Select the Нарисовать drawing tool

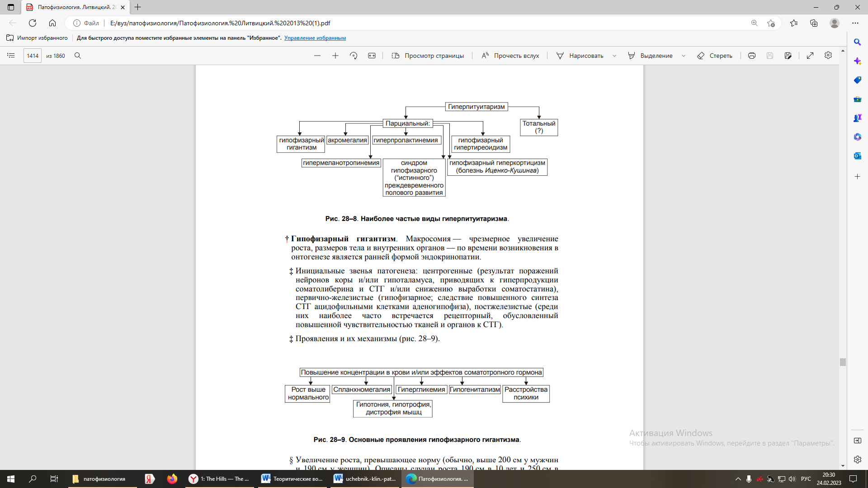click(x=580, y=56)
